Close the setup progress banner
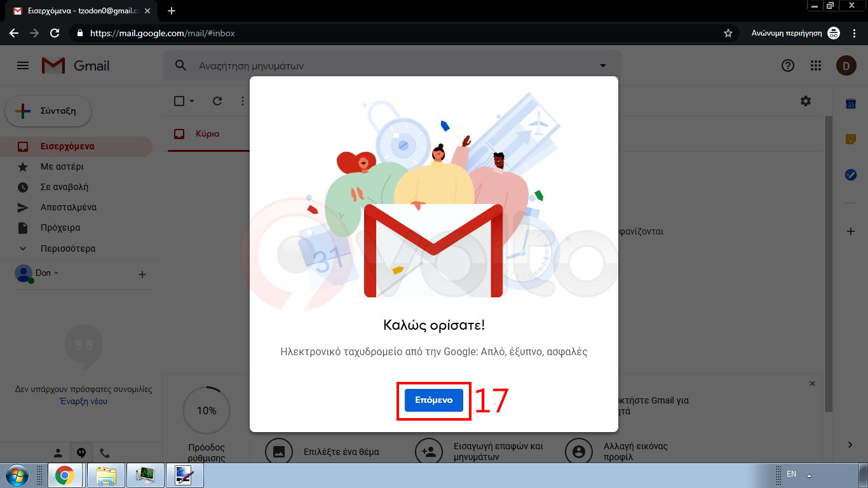 [x=812, y=384]
